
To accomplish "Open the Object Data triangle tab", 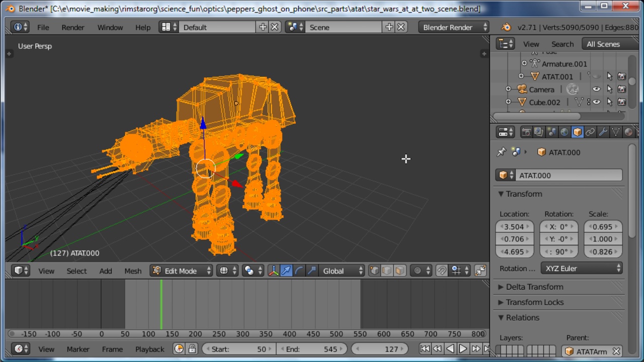I will (x=616, y=132).
